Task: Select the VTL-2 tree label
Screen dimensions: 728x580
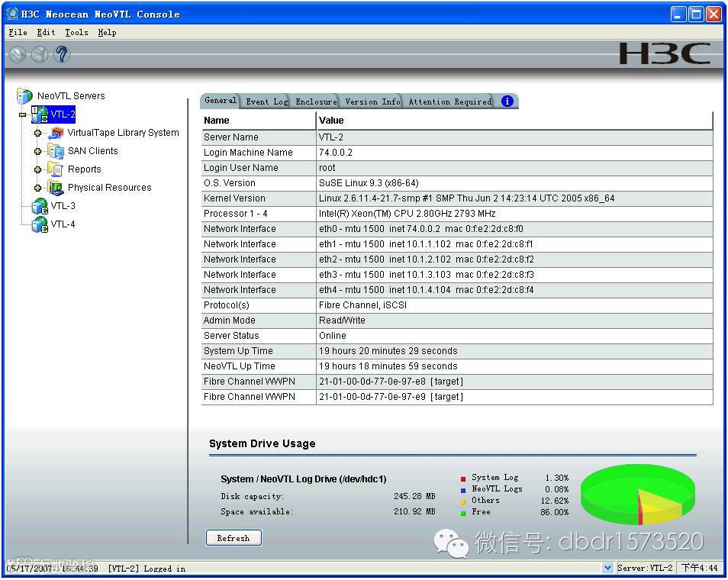Action: point(63,114)
